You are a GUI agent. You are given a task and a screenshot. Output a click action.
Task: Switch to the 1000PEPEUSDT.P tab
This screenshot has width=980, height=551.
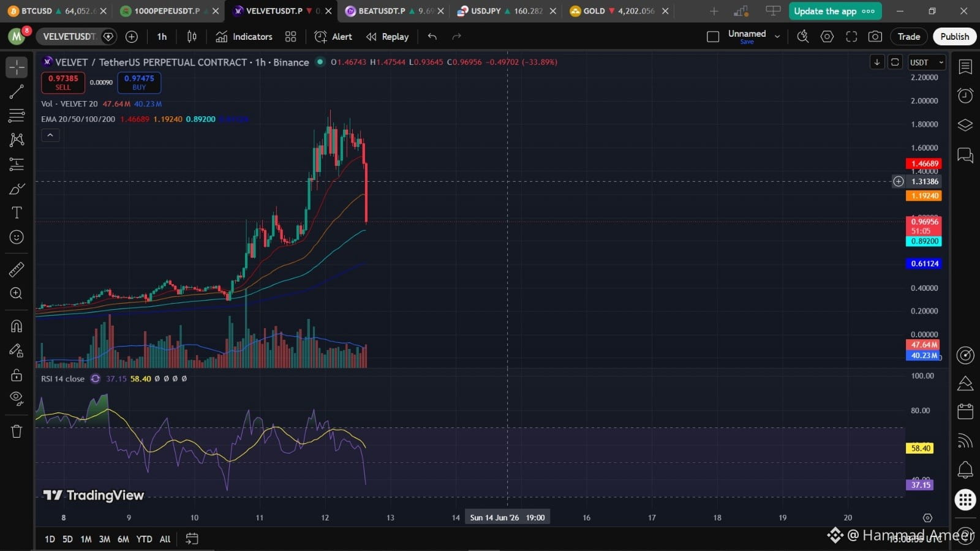point(170,11)
